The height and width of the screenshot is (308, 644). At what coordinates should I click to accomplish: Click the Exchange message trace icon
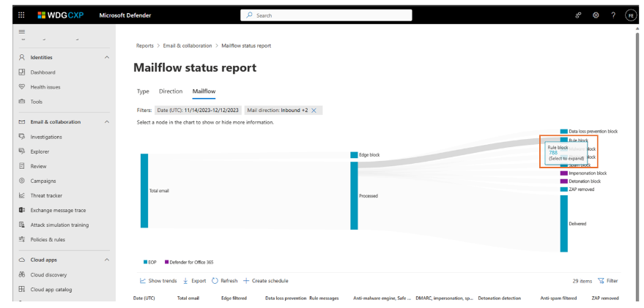coord(22,210)
